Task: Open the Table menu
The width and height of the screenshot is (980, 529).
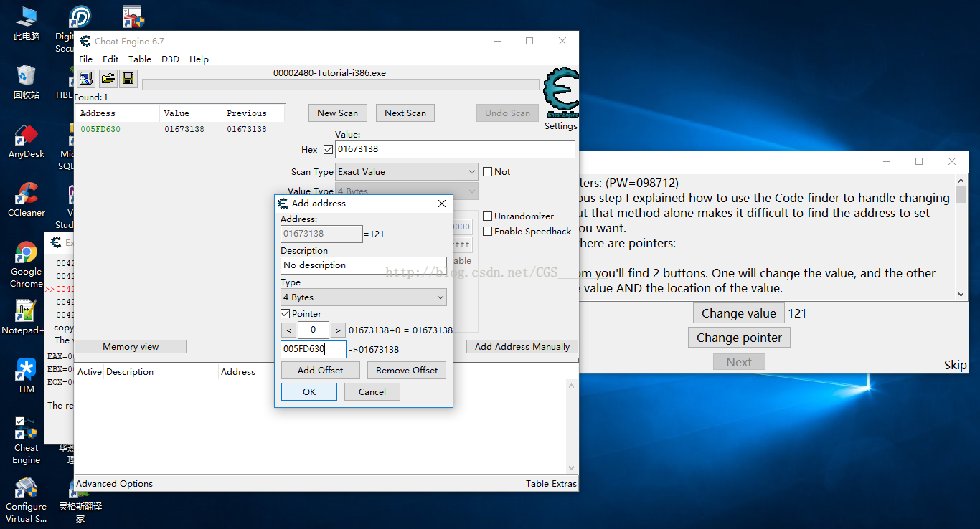Action: coord(139,59)
